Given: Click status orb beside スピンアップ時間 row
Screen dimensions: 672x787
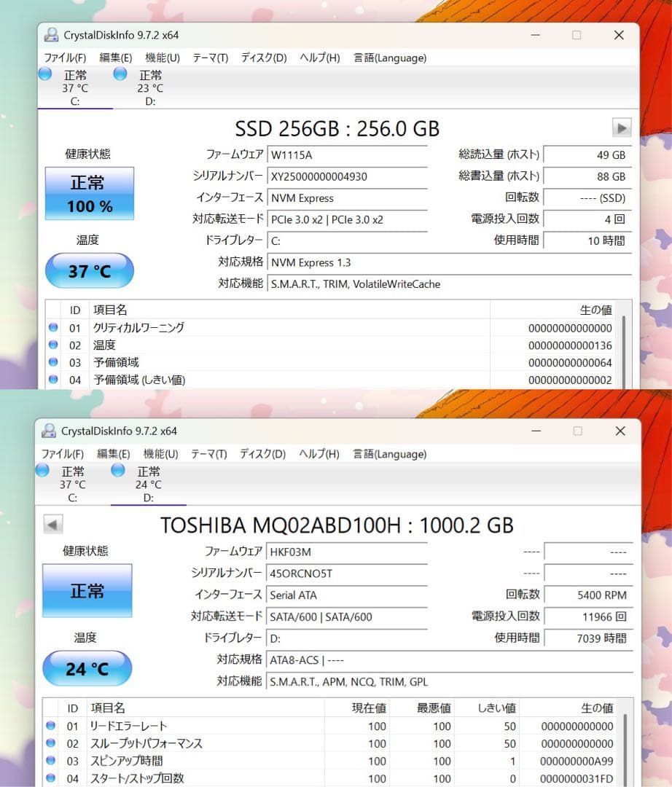Looking at the screenshot, I should tap(51, 761).
